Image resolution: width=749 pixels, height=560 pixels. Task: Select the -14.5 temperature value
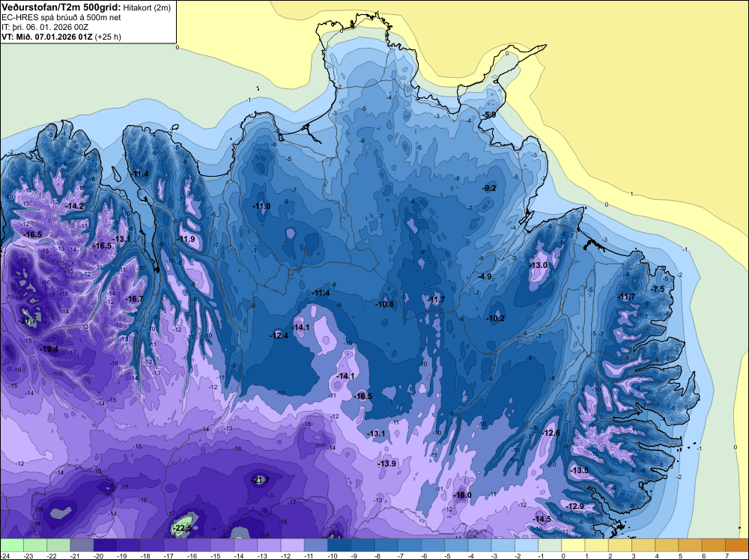(542, 519)
